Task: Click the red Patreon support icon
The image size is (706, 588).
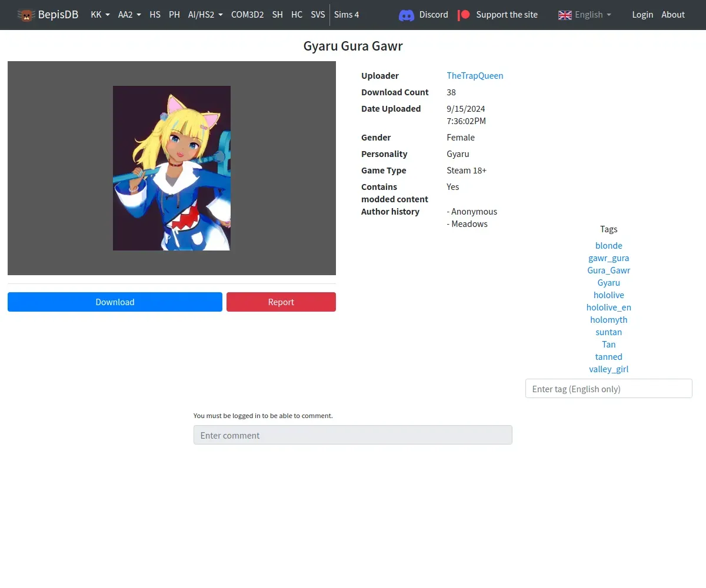Action: point(464,15)
